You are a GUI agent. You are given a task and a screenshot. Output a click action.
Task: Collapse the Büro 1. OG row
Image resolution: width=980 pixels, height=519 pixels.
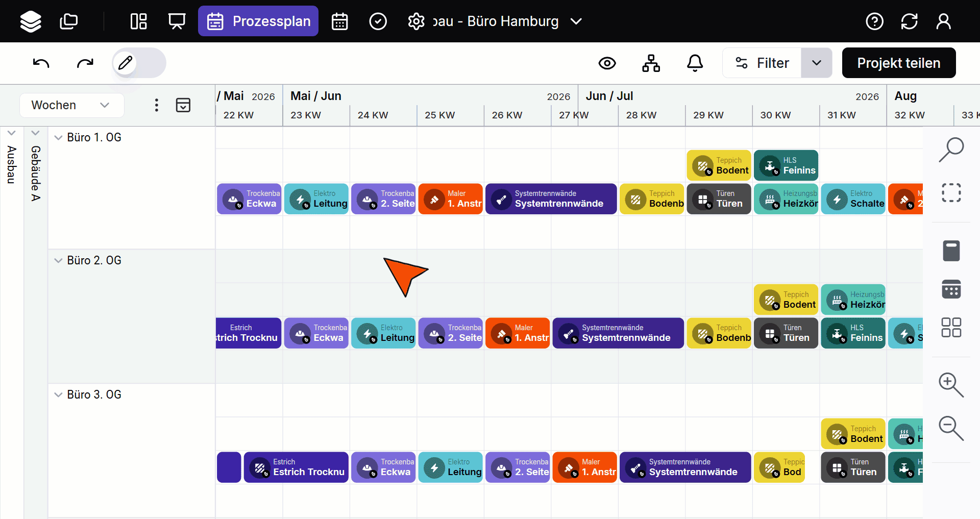tap(58, 138)
